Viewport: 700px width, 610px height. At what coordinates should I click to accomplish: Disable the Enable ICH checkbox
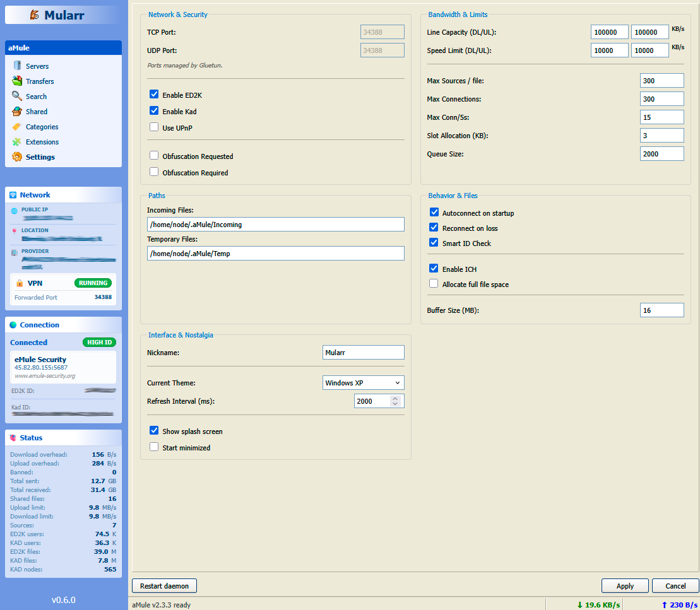[434, 269]
